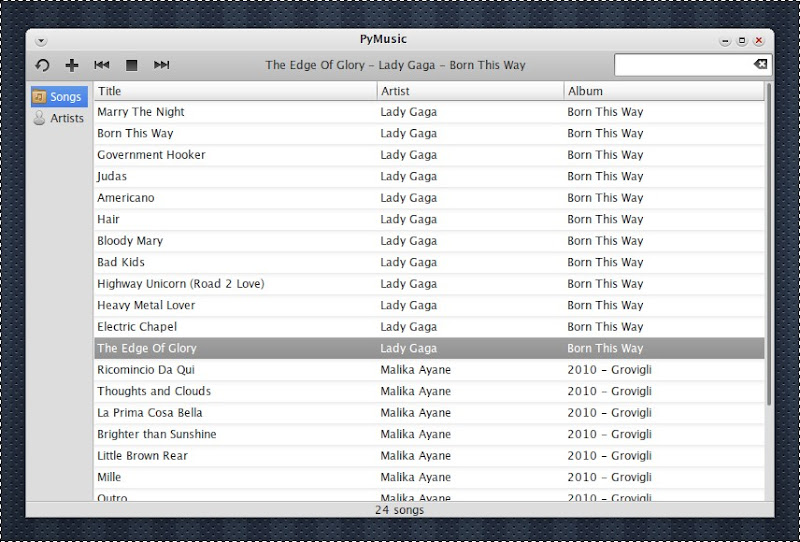The image size is (800, 542).
Task: Choose the song Highway Unicorn (Road 2 Love)
Action: coord(180,284)
